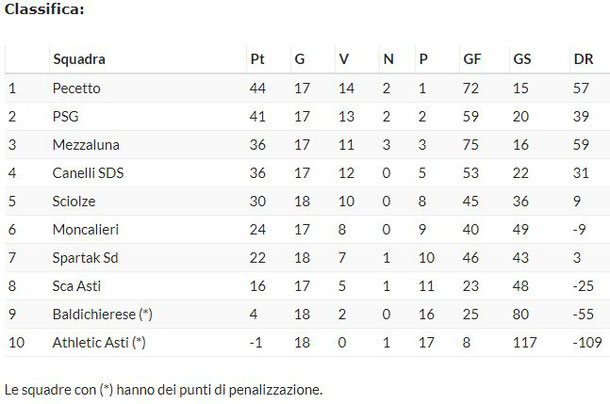Select Canelli SDS team name
Screen dimensions: 610x404
click(x=88, y=173)
